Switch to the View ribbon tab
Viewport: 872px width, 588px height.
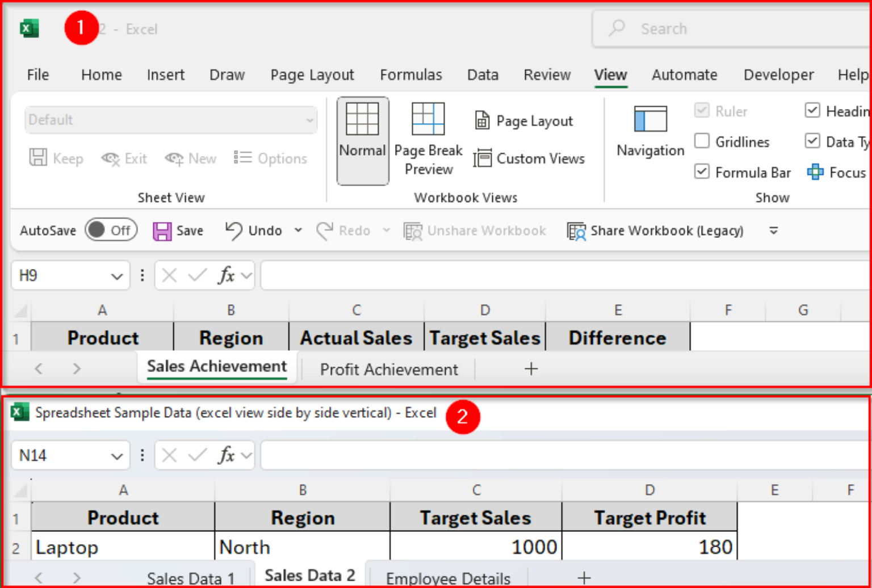pos(610,74)
